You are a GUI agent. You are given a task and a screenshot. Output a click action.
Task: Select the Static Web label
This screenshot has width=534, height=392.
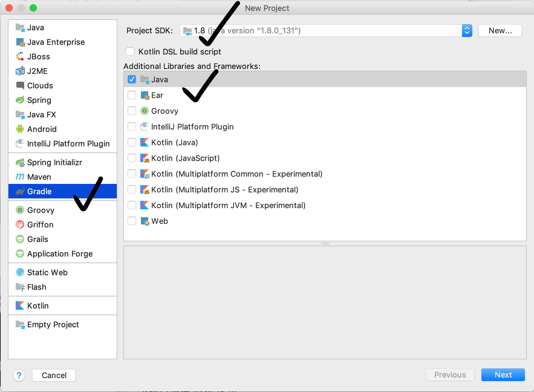(47, 273)
